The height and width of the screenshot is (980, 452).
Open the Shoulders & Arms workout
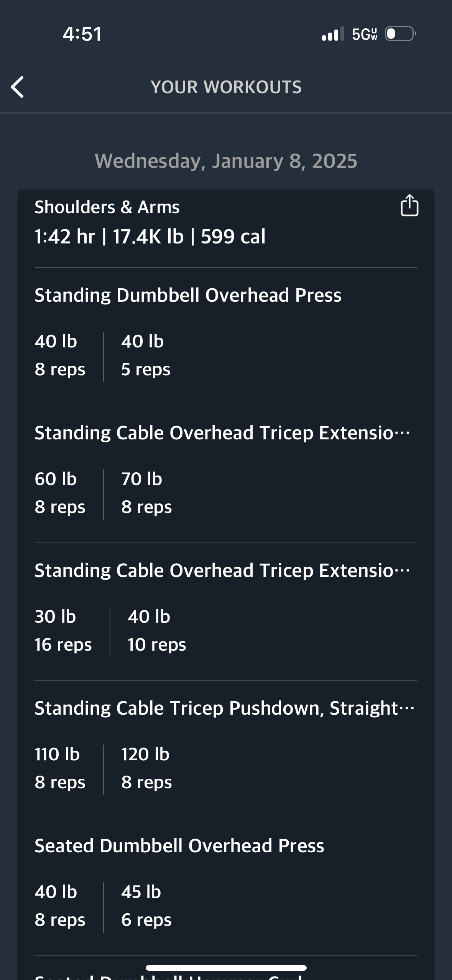coord(107,207)
